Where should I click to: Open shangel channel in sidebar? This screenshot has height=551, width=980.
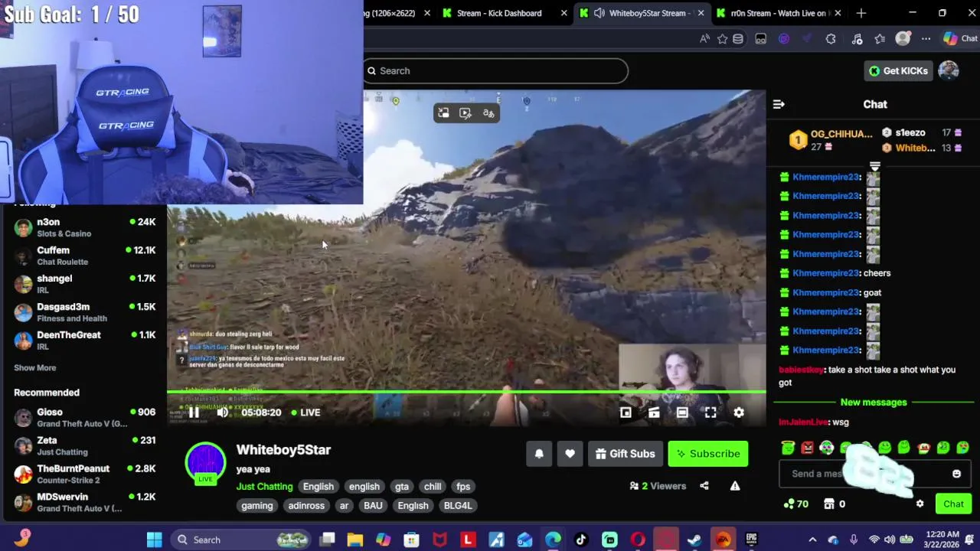click(84, 284)
